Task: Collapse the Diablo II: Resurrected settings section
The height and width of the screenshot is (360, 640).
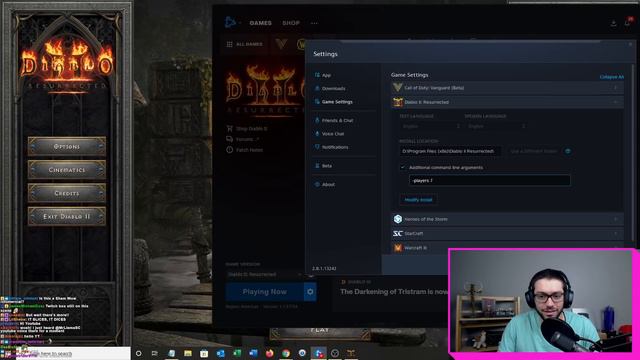Action: click(x=507, y=102)
